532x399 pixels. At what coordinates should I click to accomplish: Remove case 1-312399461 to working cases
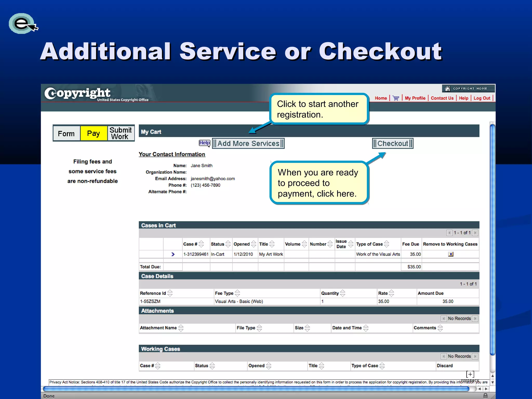(x=451, y=254)
